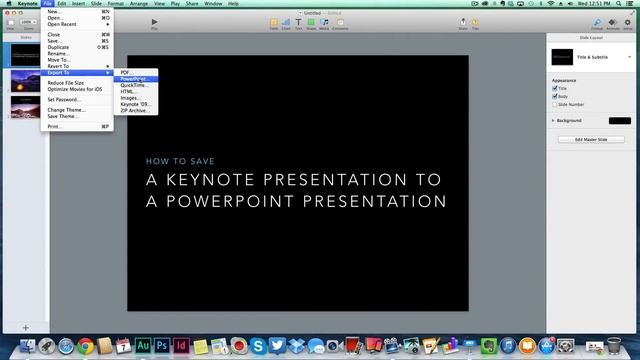
Task: Choose Keynote '09… export option
Action: pos(136,104)
